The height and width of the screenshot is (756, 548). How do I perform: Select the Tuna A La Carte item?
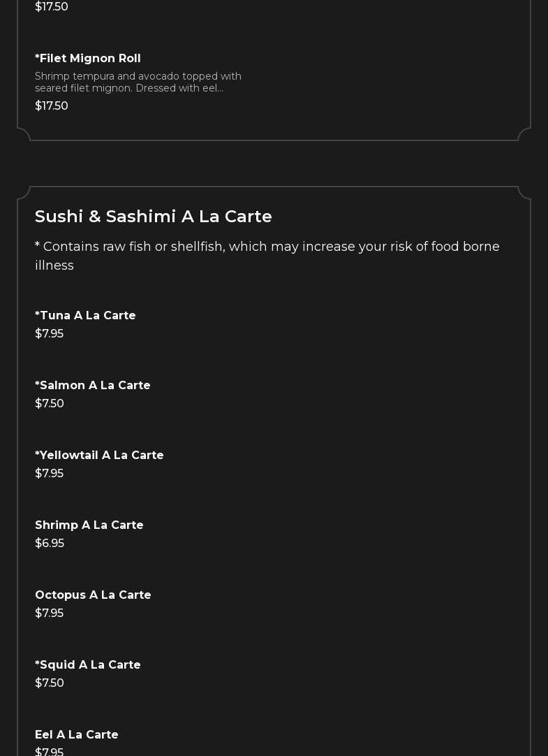click(86, 316)
